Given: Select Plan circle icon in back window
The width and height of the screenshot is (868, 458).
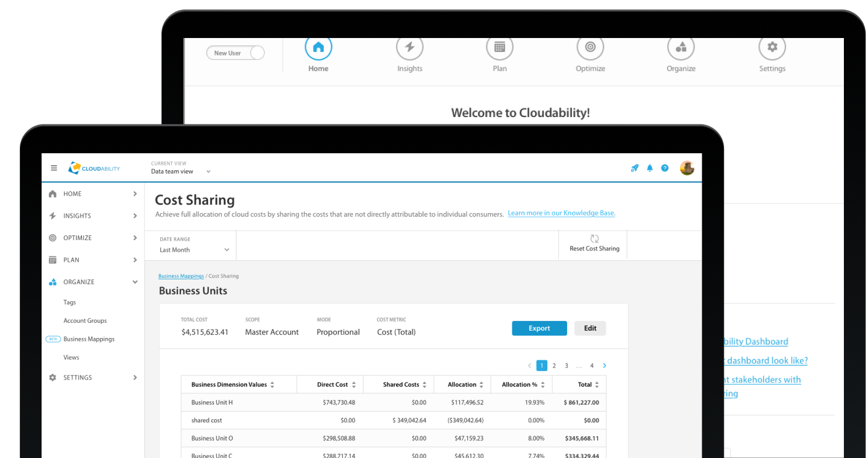Looking at the screenshot, I should (x=500, y=47).
